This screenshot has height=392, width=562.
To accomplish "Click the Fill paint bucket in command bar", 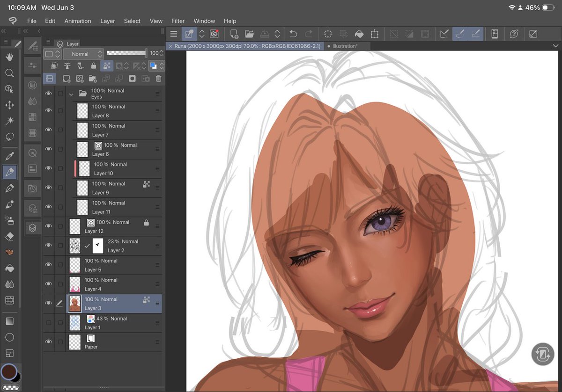I will pyautogui.click(x=359, y=34).
